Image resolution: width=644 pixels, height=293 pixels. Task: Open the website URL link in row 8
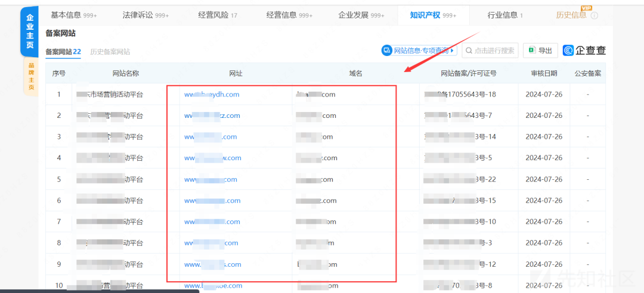point(211,243)
